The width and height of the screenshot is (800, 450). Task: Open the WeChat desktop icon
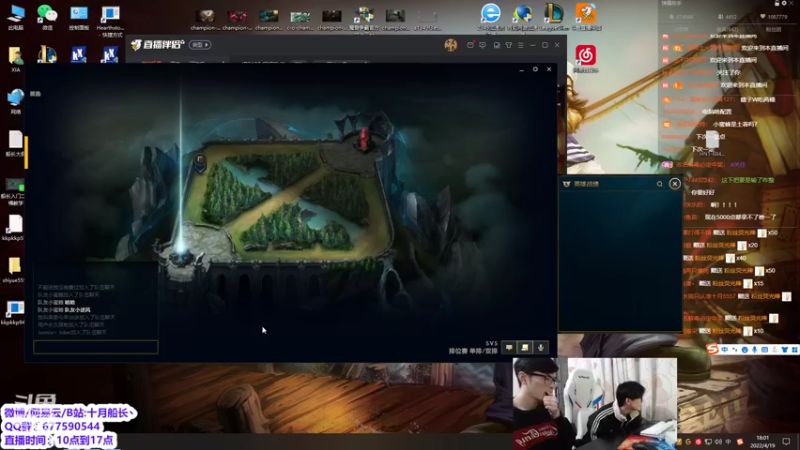tap(47, 17)
